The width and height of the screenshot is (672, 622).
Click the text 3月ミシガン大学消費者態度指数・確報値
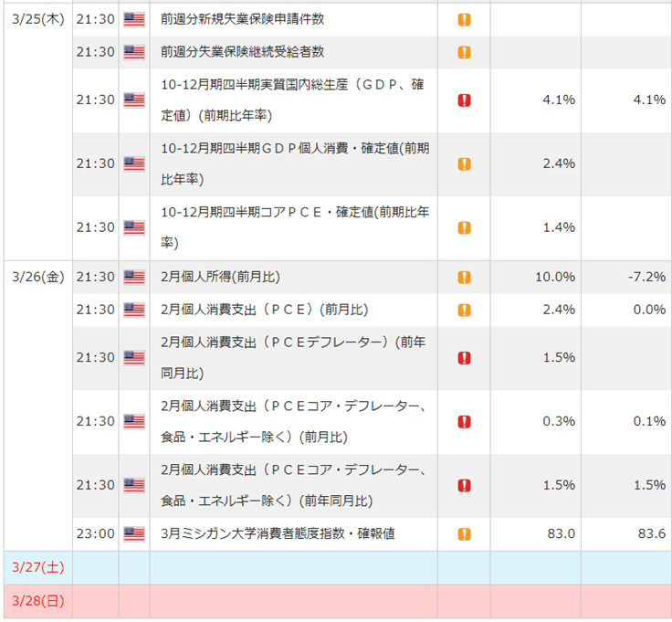(278, 533)
